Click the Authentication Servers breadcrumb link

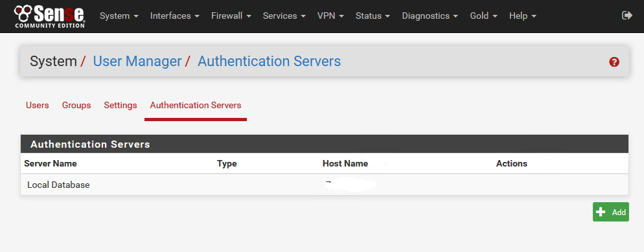[270, 61]
